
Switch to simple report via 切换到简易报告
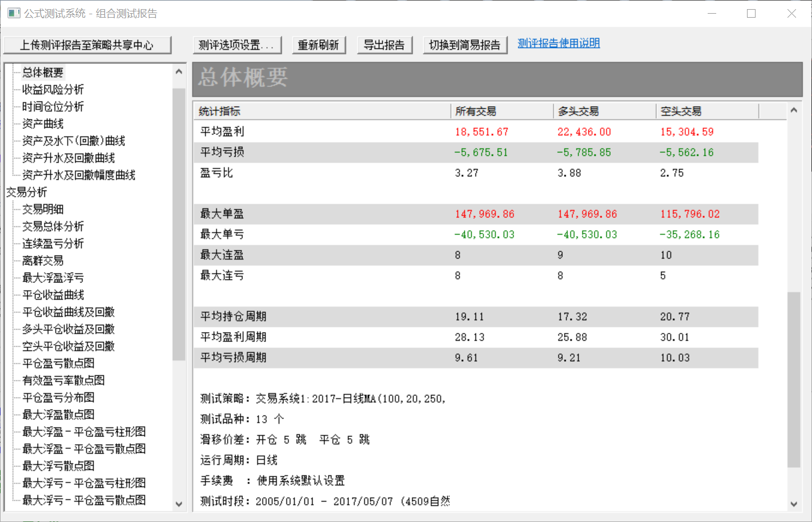click(x=465, y=45)
